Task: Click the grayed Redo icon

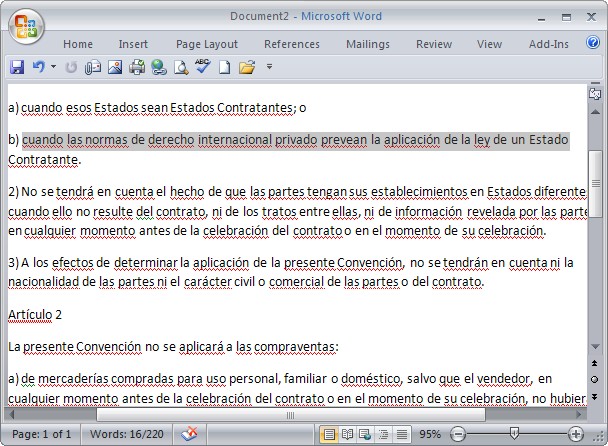Action: tap(71, 67)
